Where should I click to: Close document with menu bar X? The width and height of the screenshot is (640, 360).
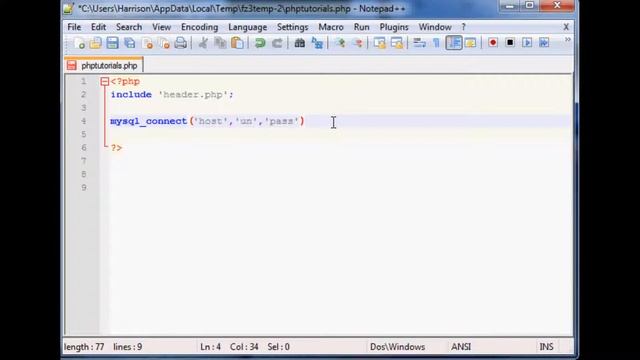coord(566,27)
